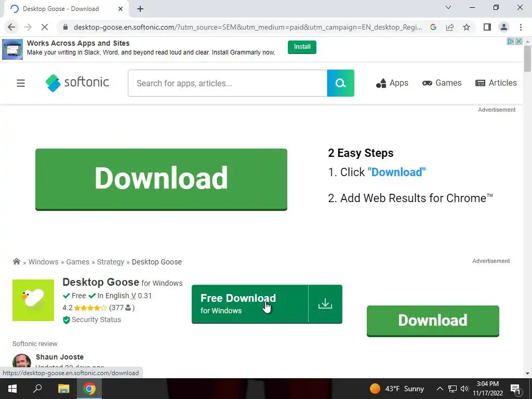Screen dimensions: 532x399
Task: Go back to the previous page
Action: point(11,27)
